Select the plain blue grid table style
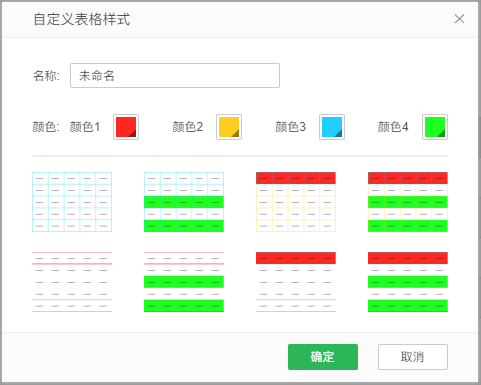Image resolution: width=481 pixels, height=385 pixels. tap(72, 202)
